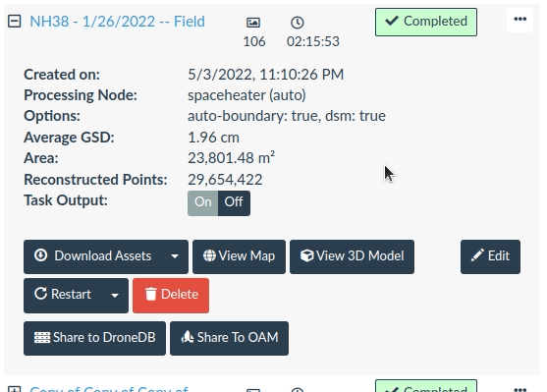Collapse the NH38 task with the minus box
The width and height of the screenshot is (547, 392).
tap(15, 22)
